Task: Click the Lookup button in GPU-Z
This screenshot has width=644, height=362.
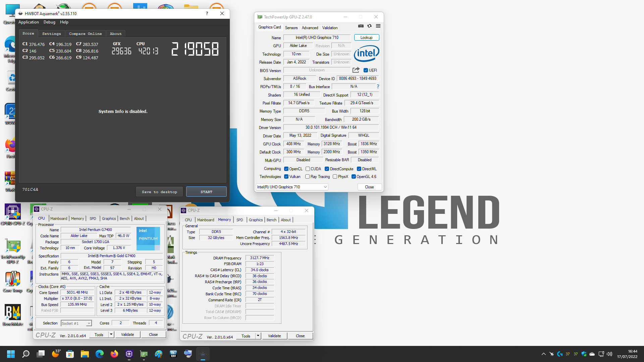Action: (366, 38)
